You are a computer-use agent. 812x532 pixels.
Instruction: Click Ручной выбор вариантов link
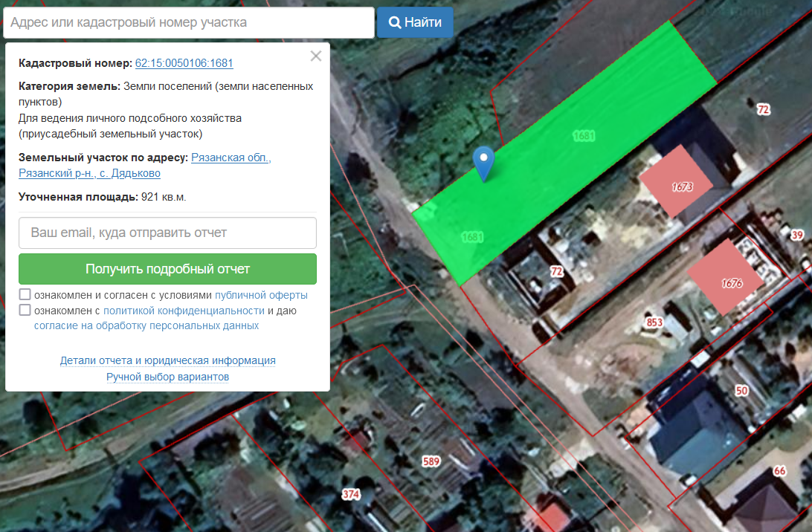[168, 377]
